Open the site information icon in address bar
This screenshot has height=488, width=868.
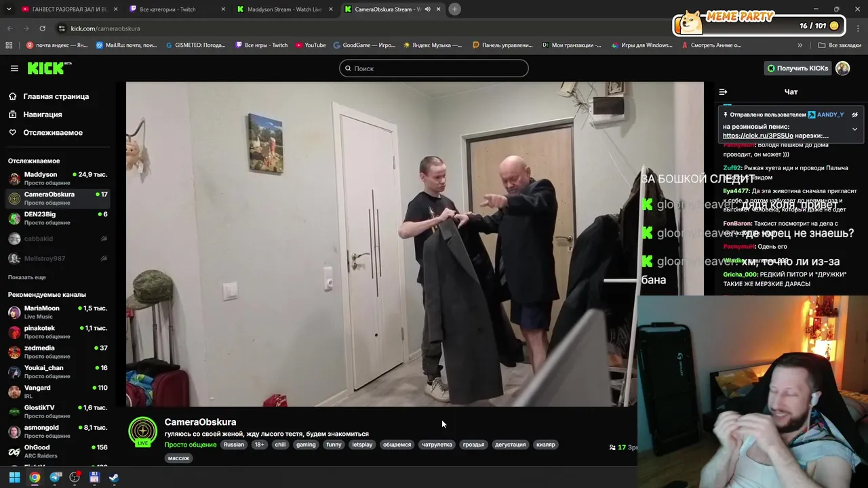point(62,28)
